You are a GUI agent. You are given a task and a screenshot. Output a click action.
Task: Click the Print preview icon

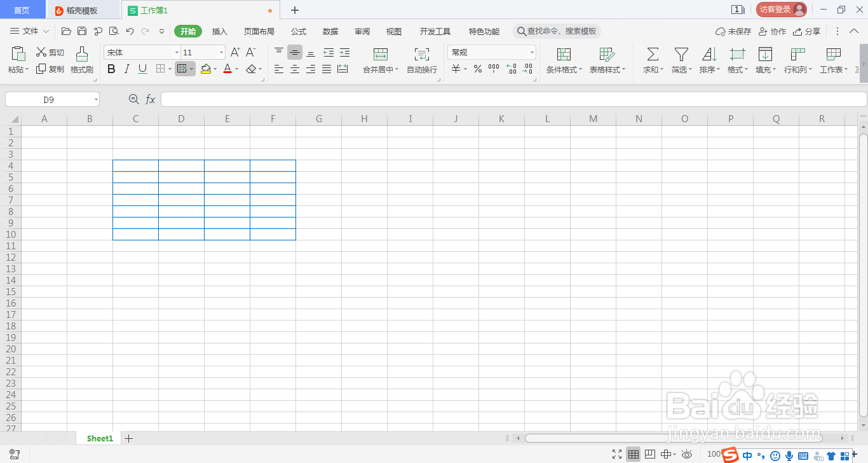pyautogui.click(x=114, y=31)
